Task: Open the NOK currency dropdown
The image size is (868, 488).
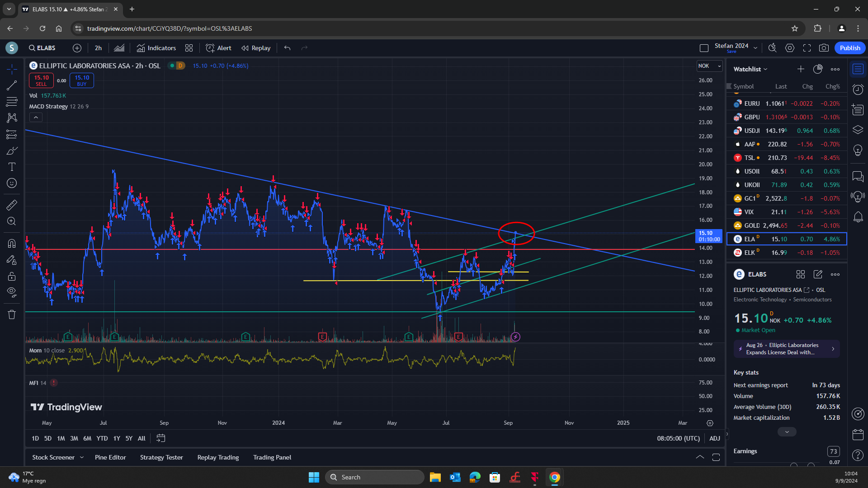Action: pos(710,66)
